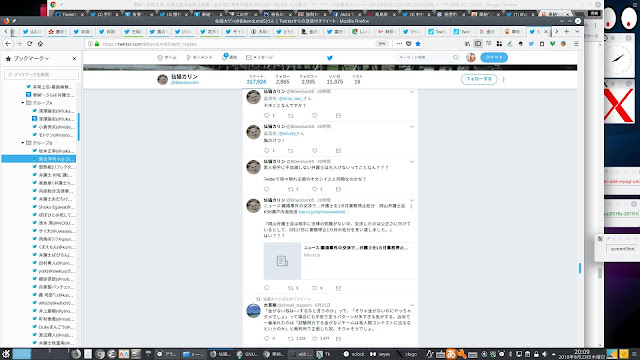This screenshot has height=360, width=640.
Task: Open Twitter Home (ホーム)
Action: click(x=167, y=58)
